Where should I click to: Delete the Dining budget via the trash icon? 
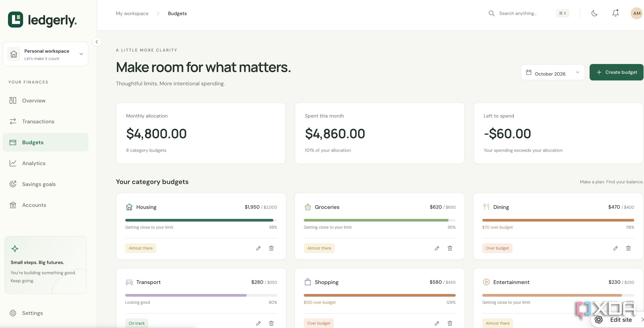628,248
